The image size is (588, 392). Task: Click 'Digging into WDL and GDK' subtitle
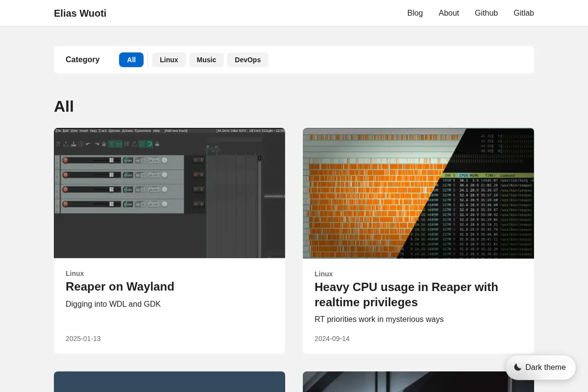pos(113,304)
